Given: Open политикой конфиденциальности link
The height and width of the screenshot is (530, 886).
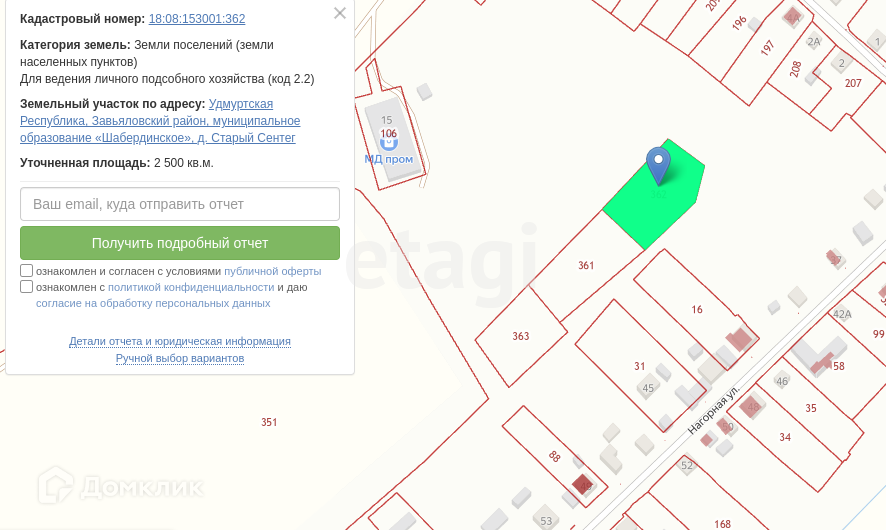Looking at the screenshot, I should [x=191, y=287].
